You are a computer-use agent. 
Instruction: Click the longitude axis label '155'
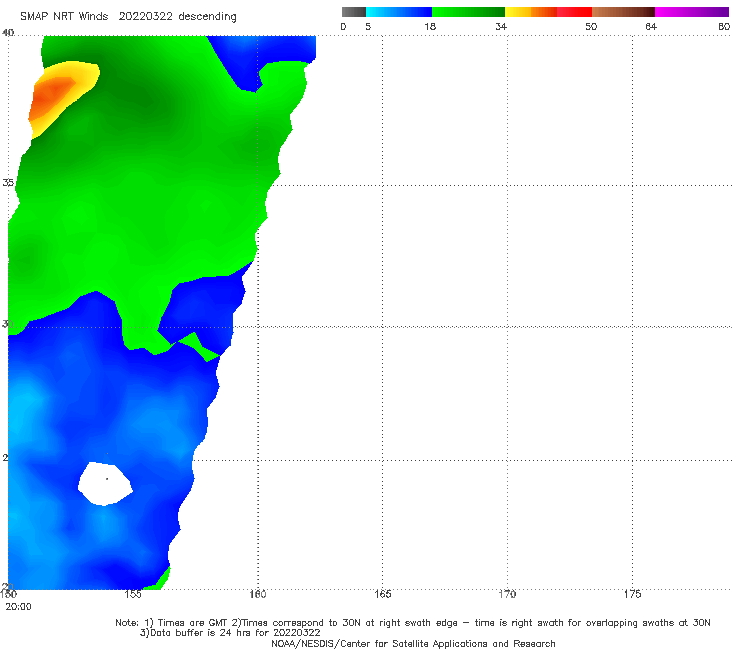(x=133, y=594)
